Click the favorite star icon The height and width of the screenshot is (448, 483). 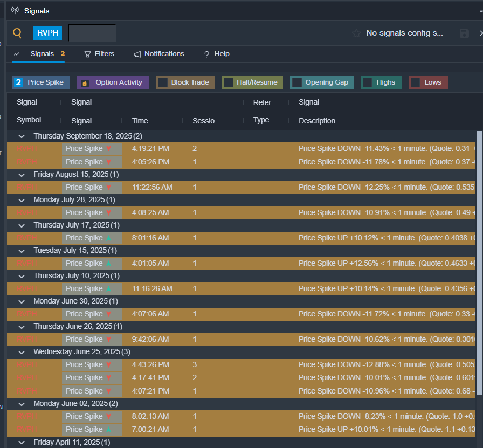click(x=356, y=33)
